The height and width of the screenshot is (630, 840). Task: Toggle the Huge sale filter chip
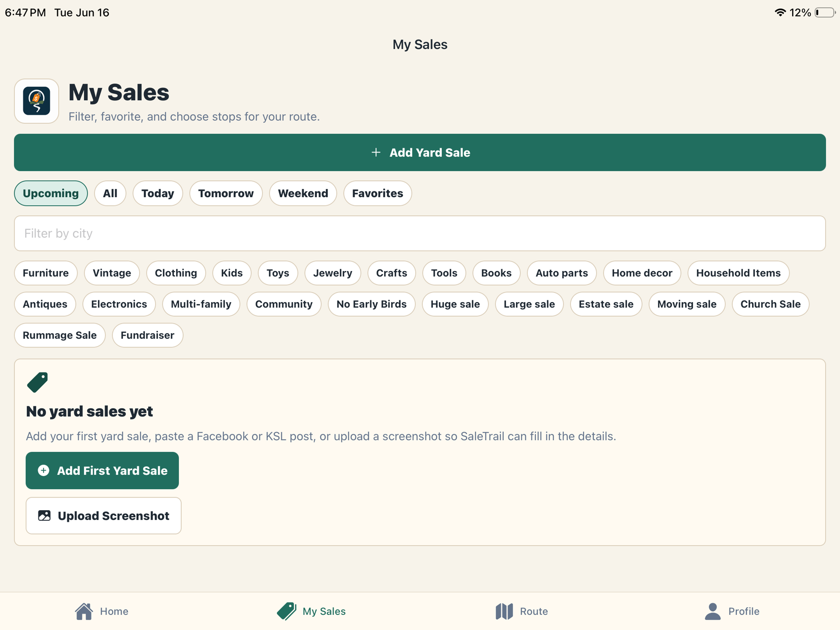pyautogui.click(x=455, y=304)
